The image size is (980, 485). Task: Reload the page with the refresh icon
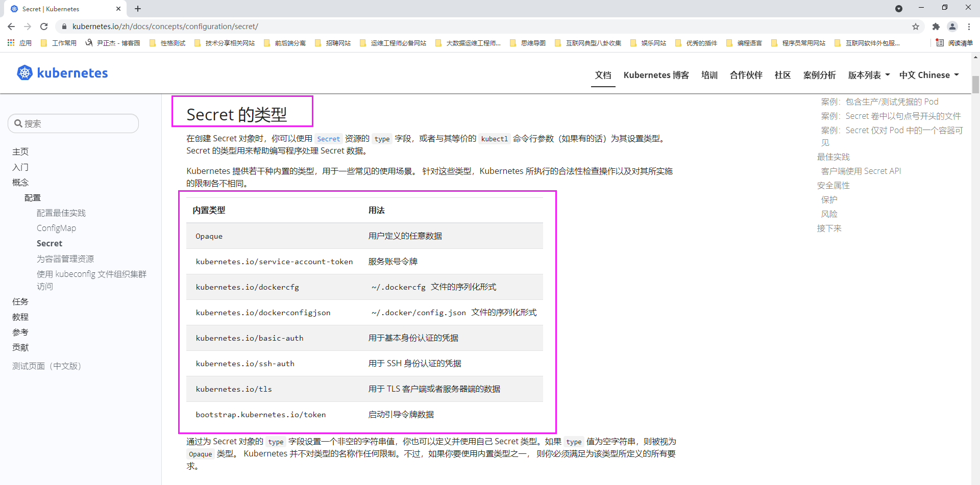[x=44, y=27]
